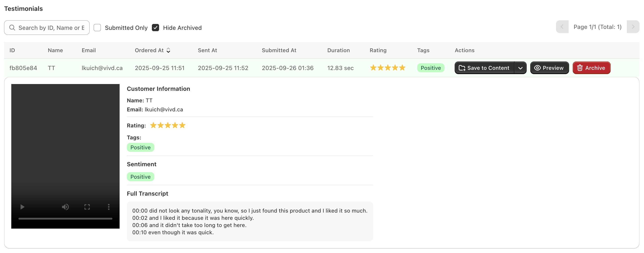This screenshot has width=644, height=253.
Task: Archive testimonial fb805e84
Action: tap(591, 68)
